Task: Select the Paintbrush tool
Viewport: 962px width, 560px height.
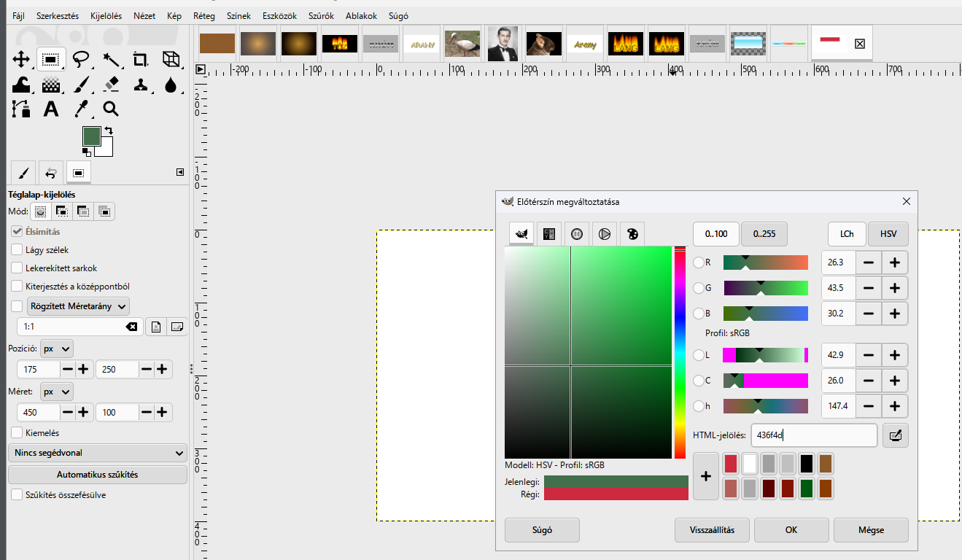Action: [81, 85]
